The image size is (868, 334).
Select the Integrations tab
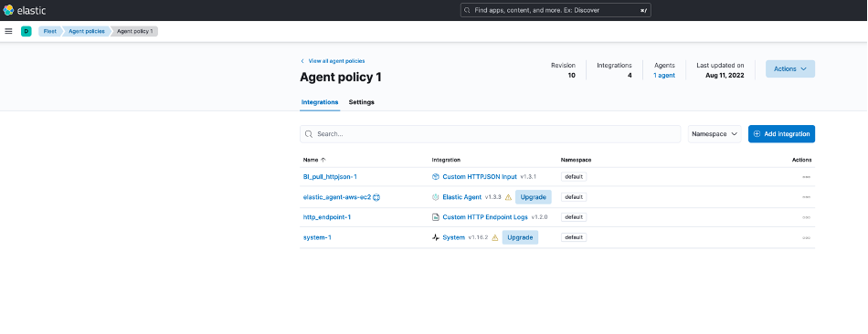coord(320,102)
